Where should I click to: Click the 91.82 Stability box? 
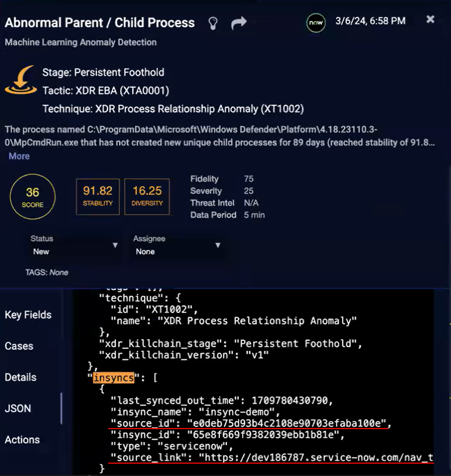pyautogui.click(x=98, y=196)
